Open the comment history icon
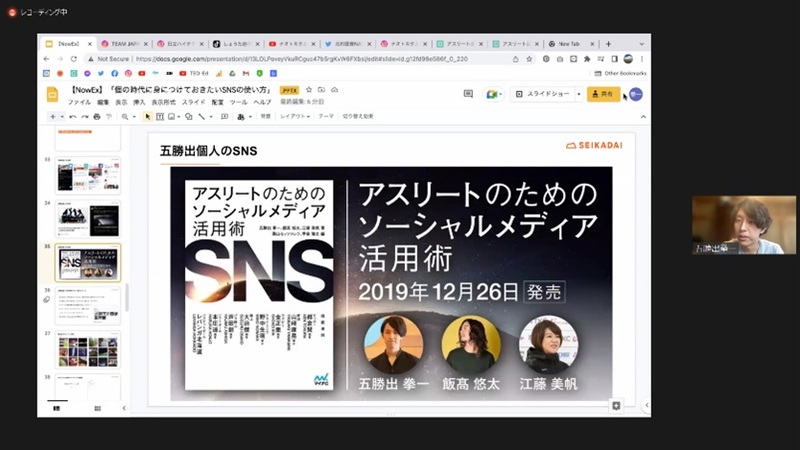Screen dimensions: 800x450 [468, 94]
